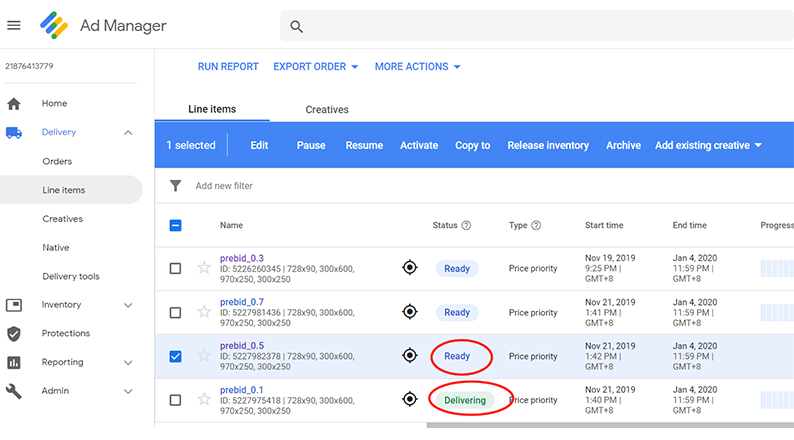Click the table horizontal scrollbar

610,425
